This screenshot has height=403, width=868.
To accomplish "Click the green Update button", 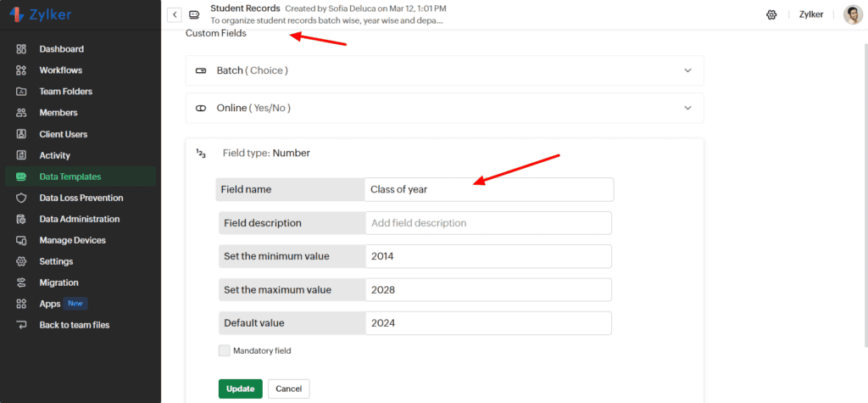I will point(240,389).
